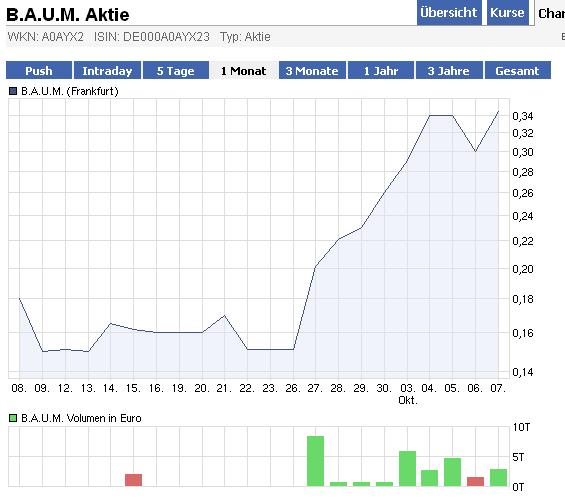The height and width of the screenshot is (501, 565).
Task: Click the Typ: Aktie text
Action: point(245,37)
